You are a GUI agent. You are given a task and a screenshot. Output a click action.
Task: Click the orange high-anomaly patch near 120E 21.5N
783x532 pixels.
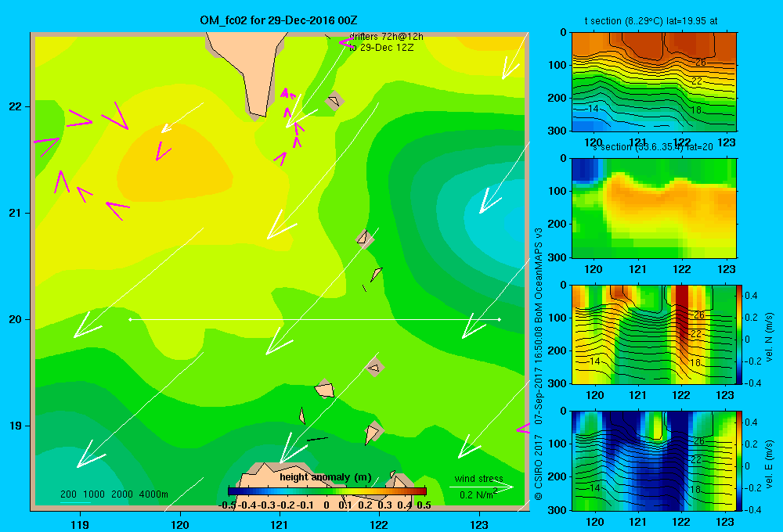[x=174, y=165]
